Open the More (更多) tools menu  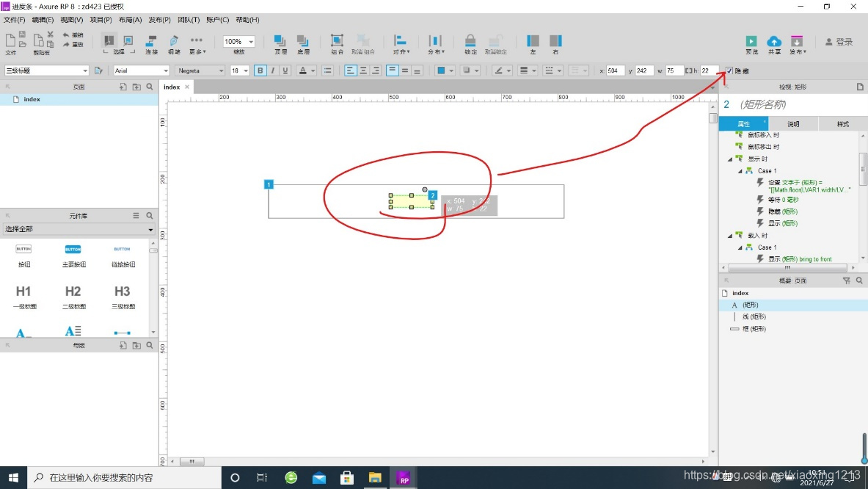pyautogui.click(x=197, y=44)
